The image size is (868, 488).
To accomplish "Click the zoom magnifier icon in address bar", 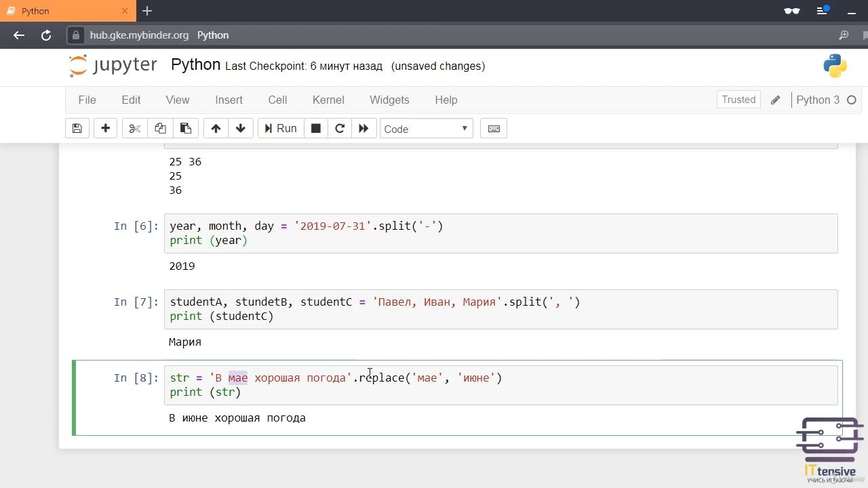I will coord(844,35).
